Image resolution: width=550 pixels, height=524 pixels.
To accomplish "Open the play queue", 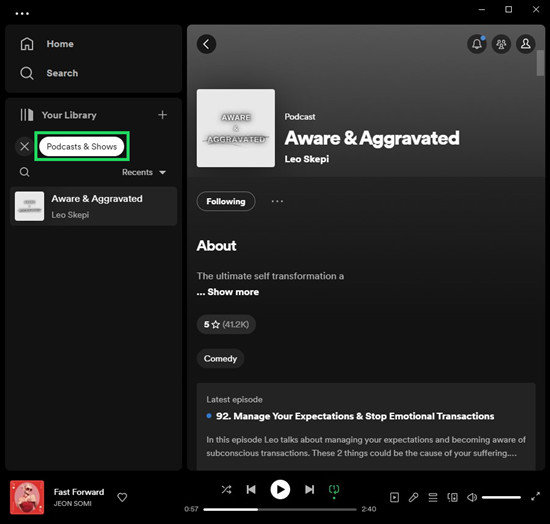I will click(x=433, y=497).
